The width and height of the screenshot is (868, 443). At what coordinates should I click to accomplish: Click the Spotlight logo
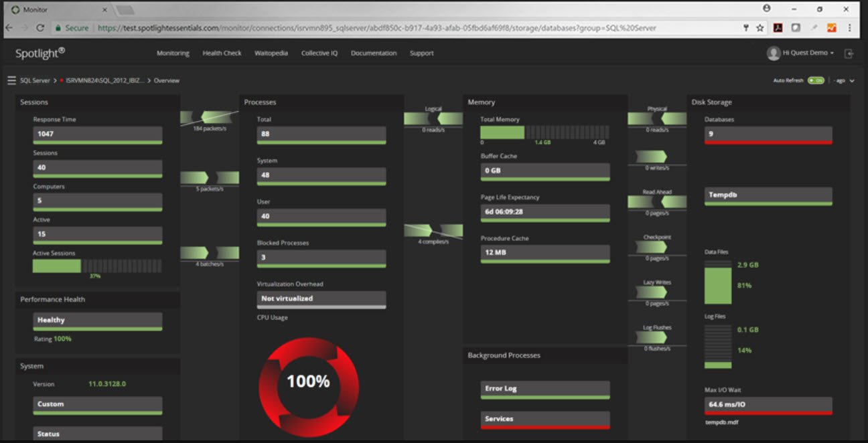coord(40,53)
